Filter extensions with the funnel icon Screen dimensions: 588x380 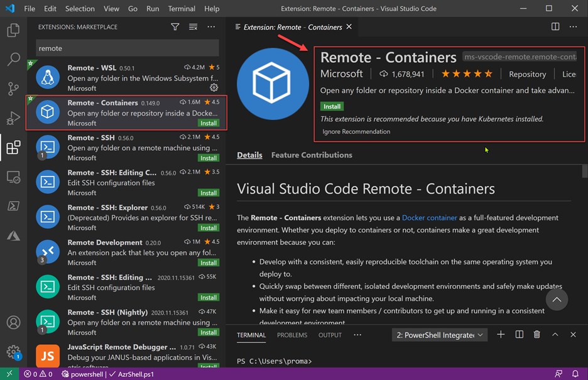click(175, 27)
